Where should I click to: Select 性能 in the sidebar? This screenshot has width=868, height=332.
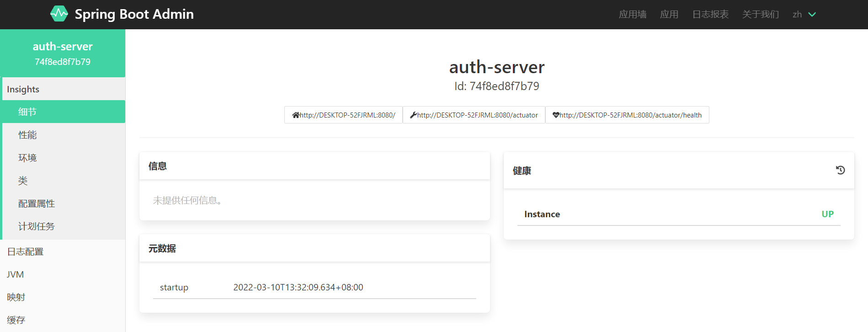pyautogui.click(x=64, y=135)
